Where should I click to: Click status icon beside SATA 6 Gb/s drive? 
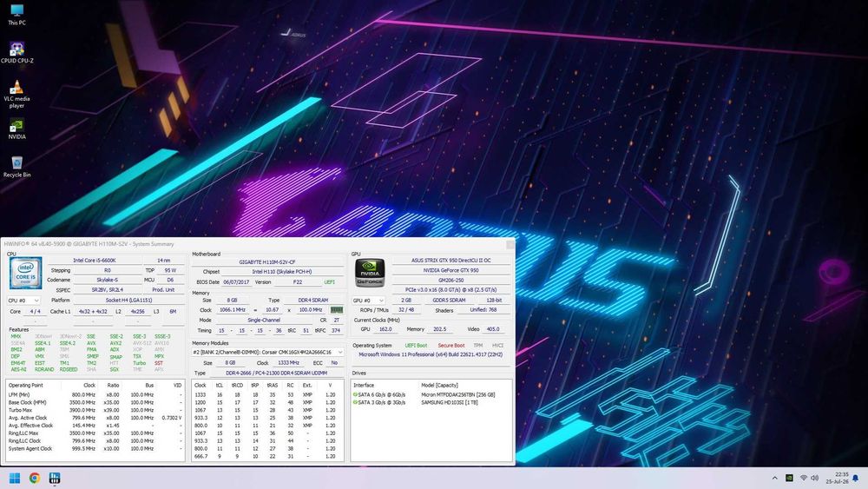pyautogui.click(x=355, y=395)
